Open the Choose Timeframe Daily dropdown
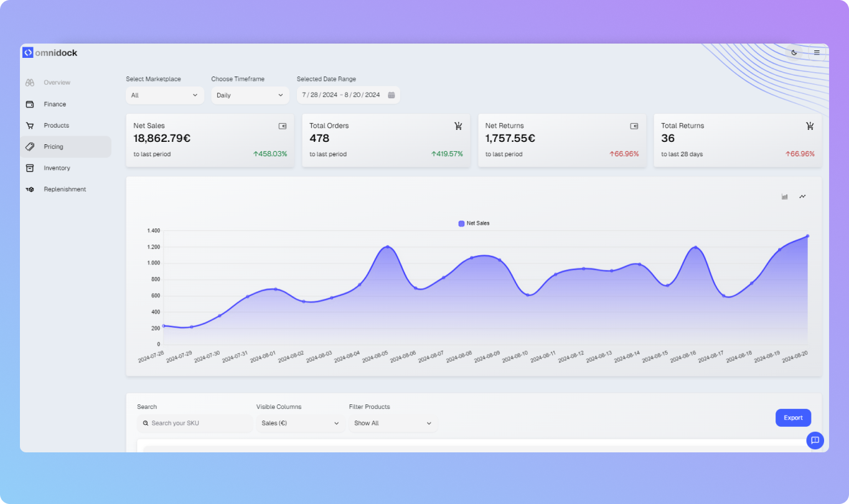Image resolution: width=849 pixels, height=504 pixels. point(250,95)
